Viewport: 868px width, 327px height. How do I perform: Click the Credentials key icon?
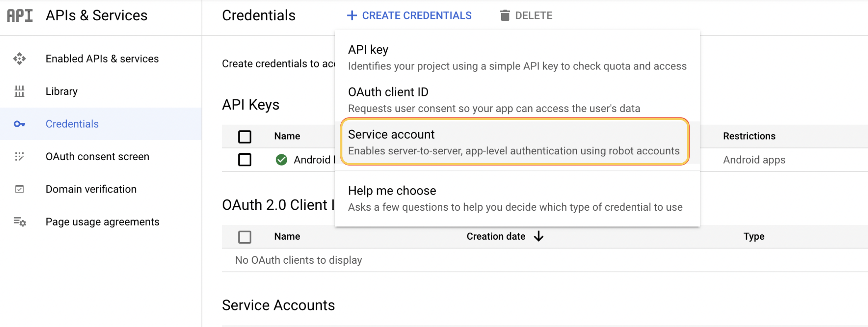(x=19, y=124)
